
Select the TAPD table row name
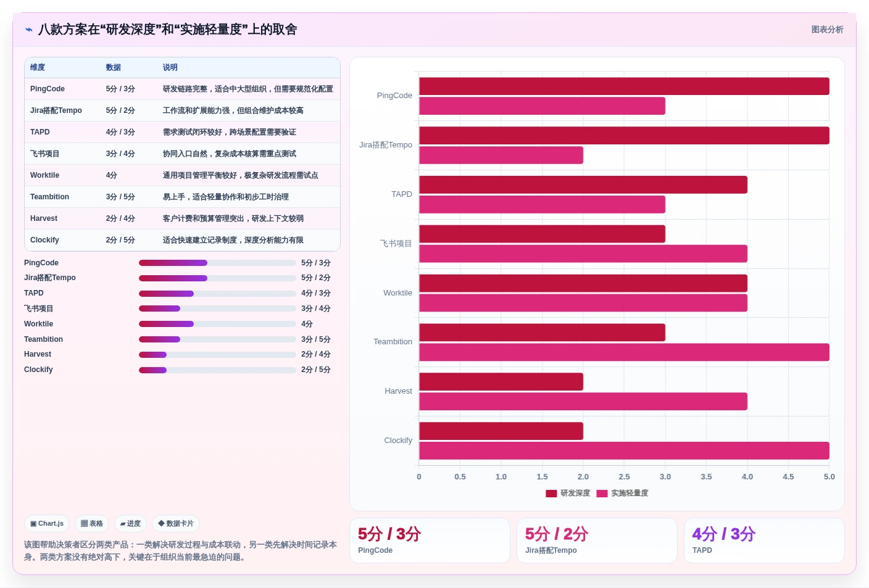click(x=40, y=132)
